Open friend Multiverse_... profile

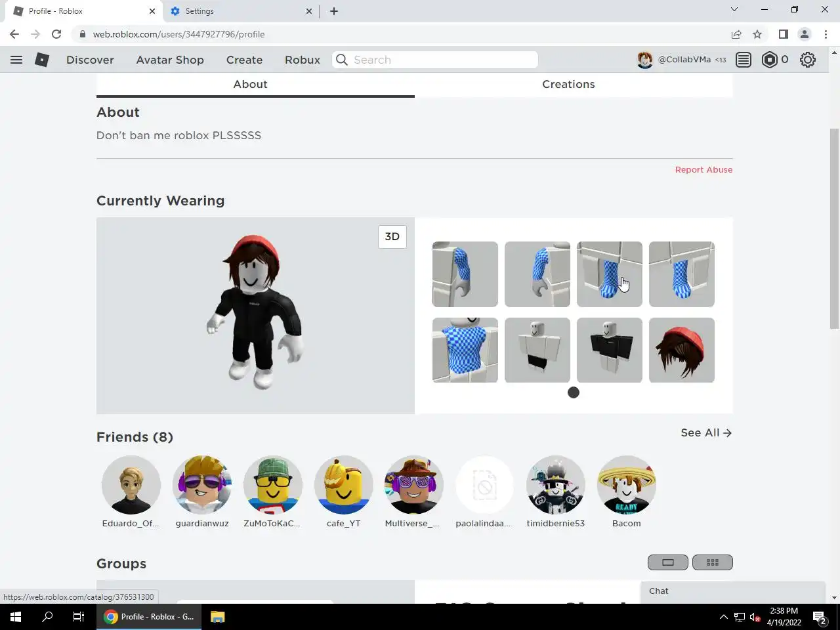point(413,485)
